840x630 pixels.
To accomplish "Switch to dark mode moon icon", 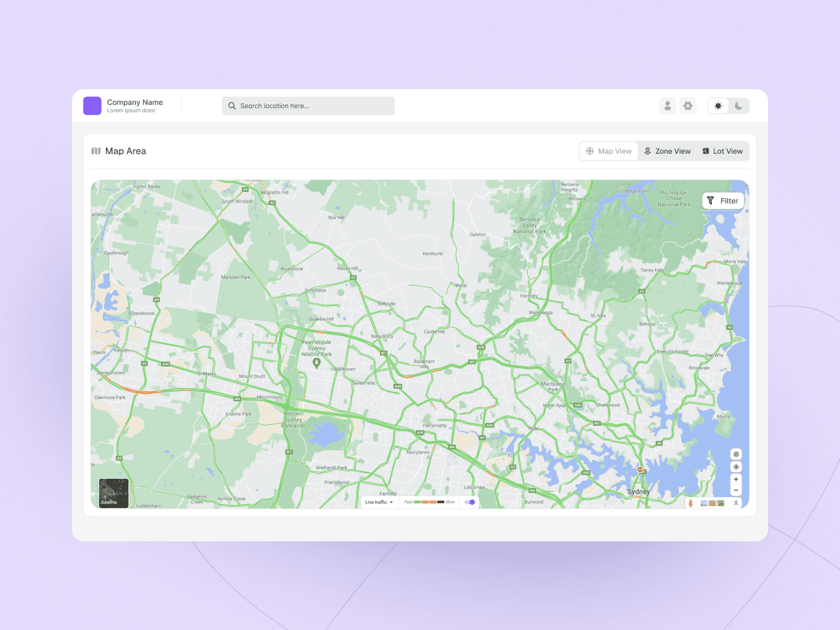I will (739, 106).
